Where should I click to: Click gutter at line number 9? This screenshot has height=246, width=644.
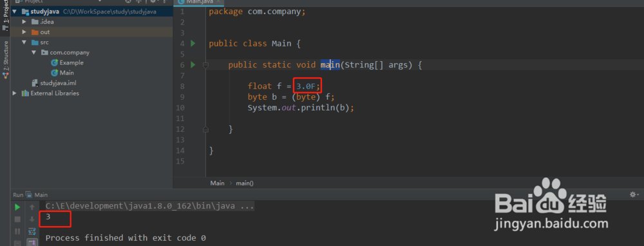pos(182,97)
